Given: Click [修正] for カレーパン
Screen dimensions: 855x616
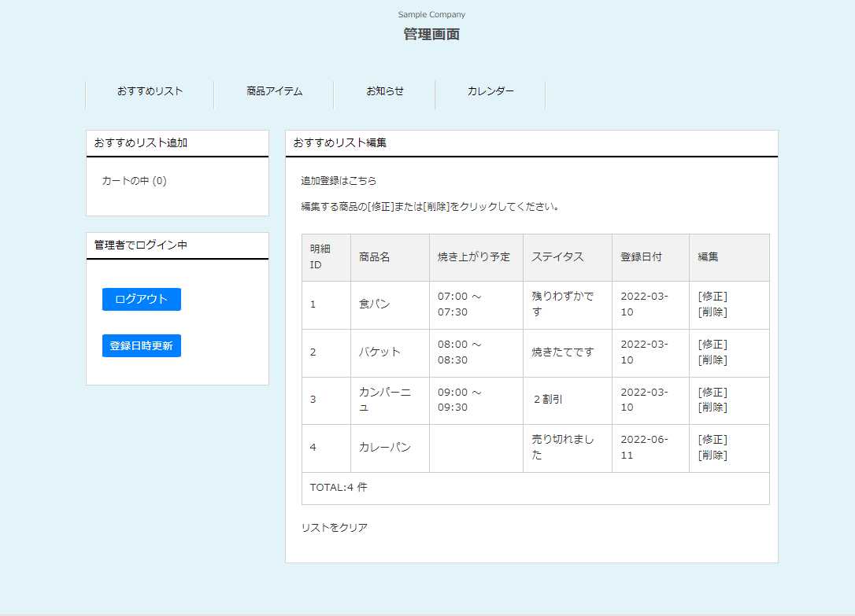Looking at the screenshot, I should point(711,440).
